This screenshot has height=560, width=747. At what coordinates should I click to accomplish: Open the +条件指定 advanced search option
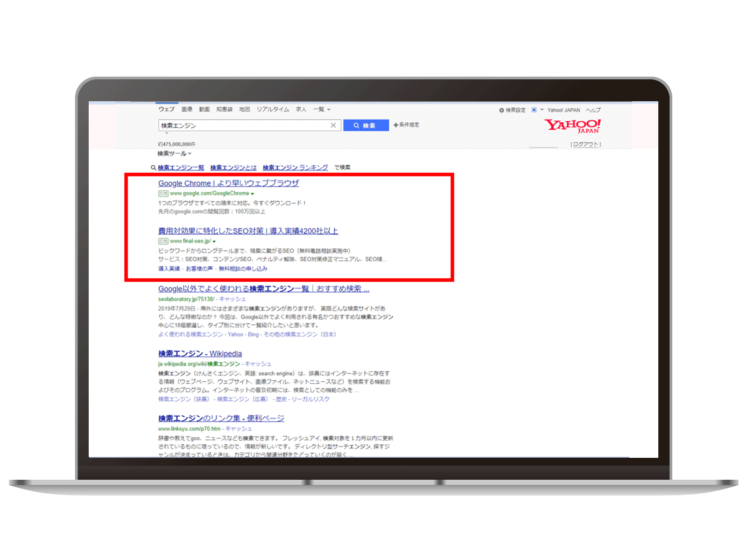point(406,125)
